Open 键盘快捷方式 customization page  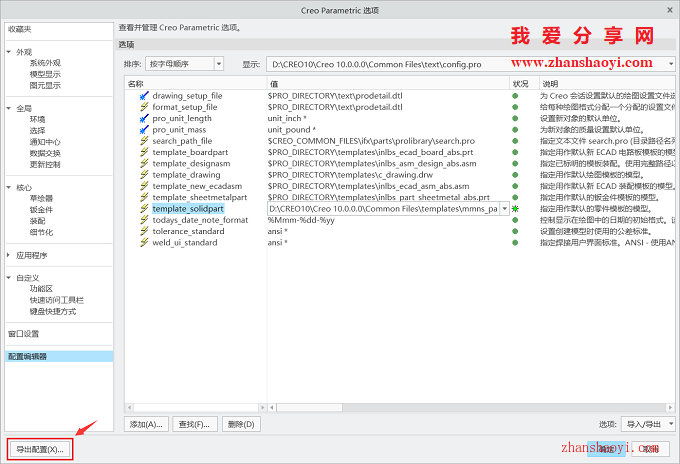(x=53, y=311)
